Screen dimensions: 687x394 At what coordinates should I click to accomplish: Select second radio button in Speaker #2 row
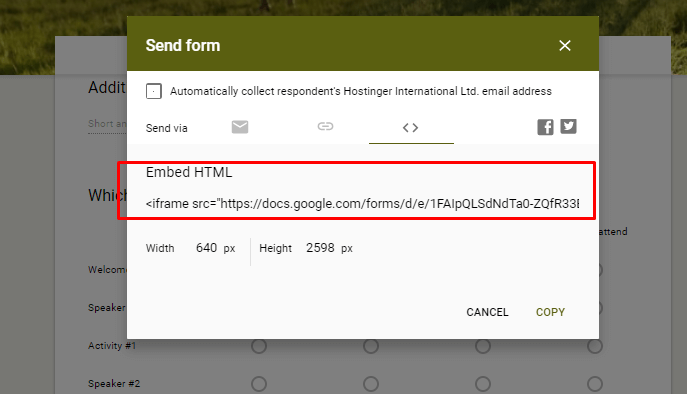click(x=371, y=384)
